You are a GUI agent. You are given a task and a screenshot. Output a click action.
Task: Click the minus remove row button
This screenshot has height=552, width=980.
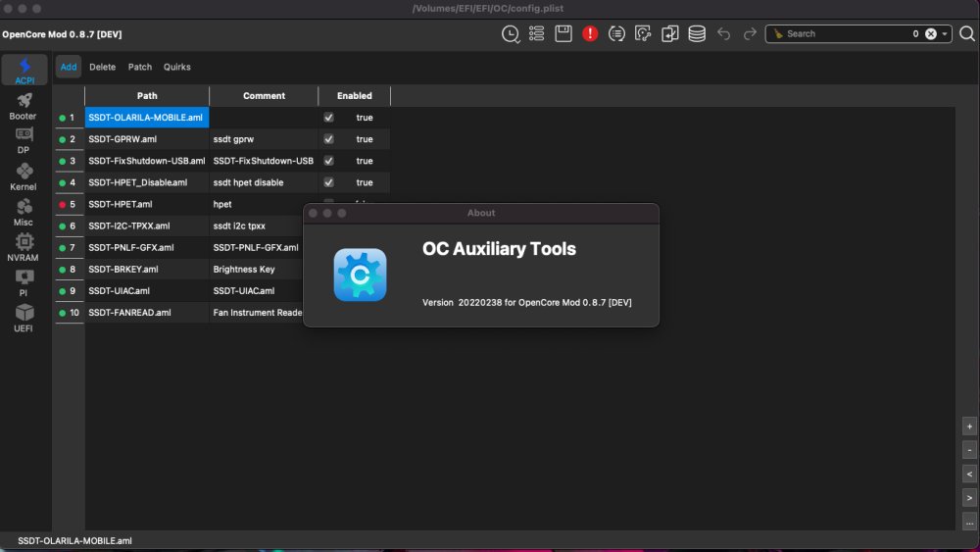point(969,450)
